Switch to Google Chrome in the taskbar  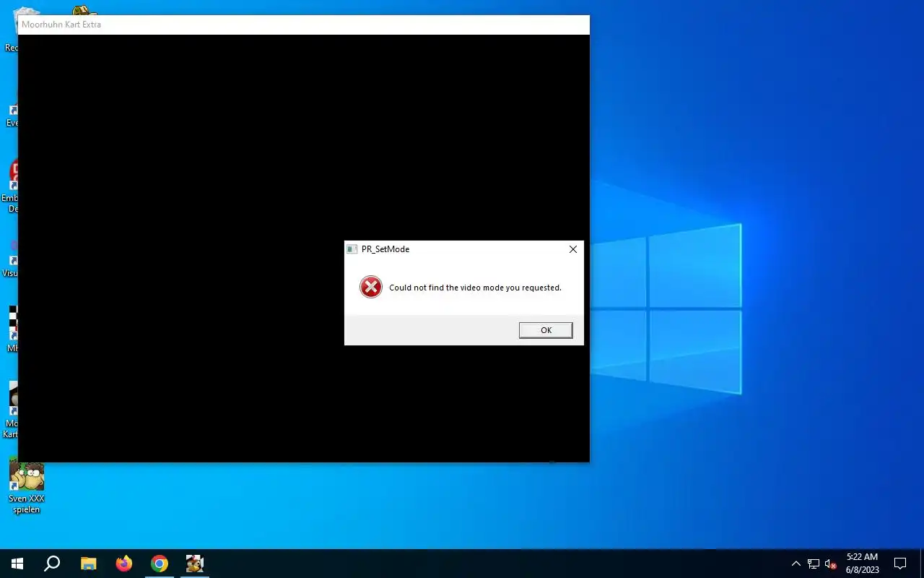pyautogui.click(x=160, y=564)
